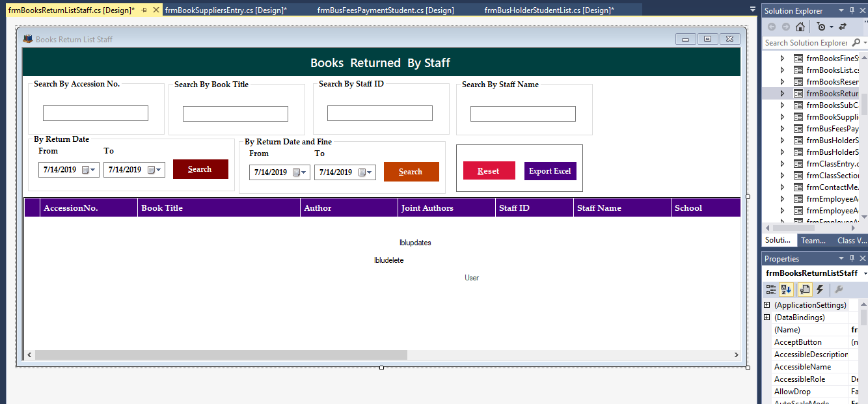868x404 pixels.
Task: Switch to frmBookSuppliersEntry.cs [Design] tab
Action: coord(226,10)
